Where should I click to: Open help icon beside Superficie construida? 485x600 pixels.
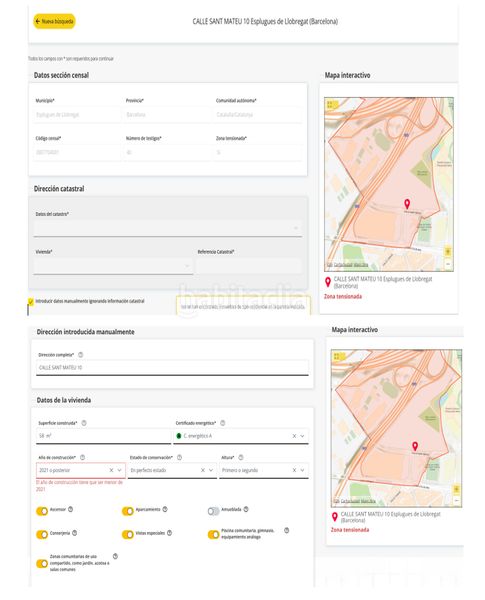84,423
